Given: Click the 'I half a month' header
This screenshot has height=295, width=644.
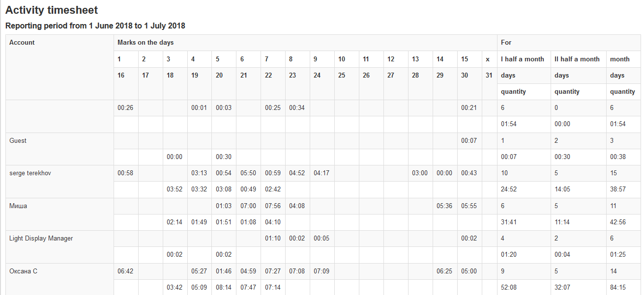Looking at the screenshot, I should 522,59.
